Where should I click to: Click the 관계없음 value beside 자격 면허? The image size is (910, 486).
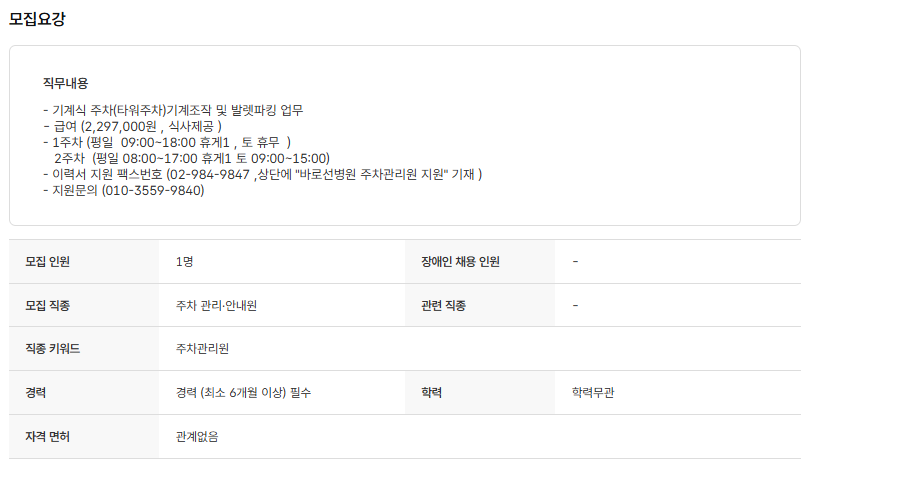click(197, 437)
